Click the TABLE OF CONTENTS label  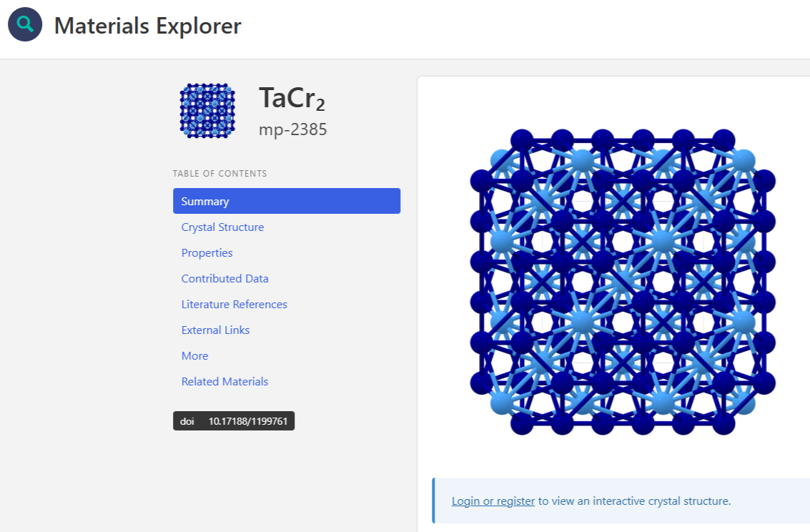pos(220,174)
